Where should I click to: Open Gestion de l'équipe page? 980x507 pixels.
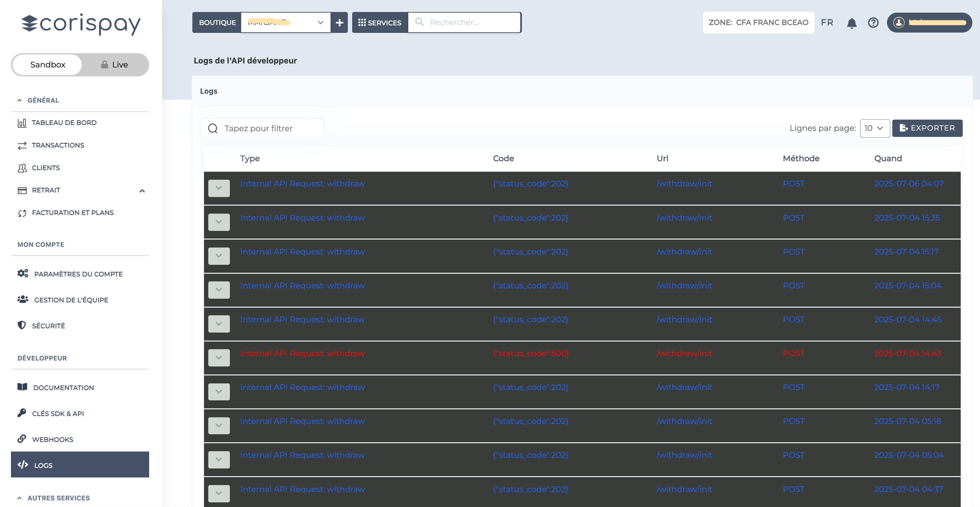point(71,300)
